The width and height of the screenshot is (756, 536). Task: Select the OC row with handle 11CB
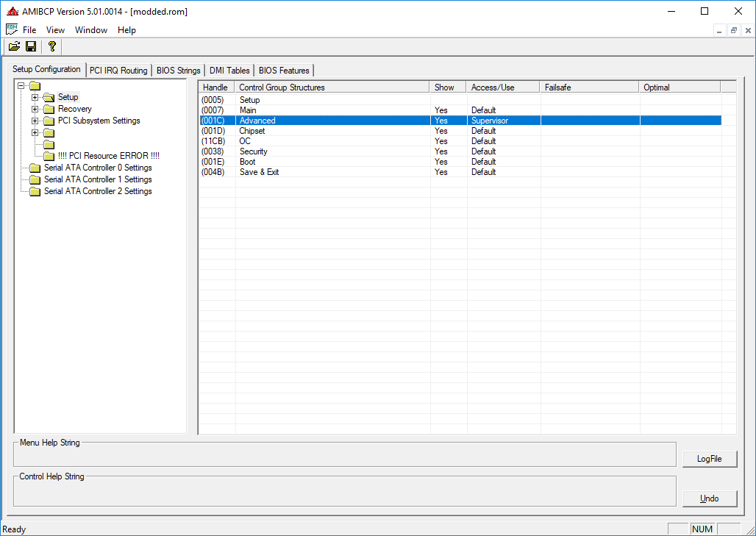click(x=460, y=141)
